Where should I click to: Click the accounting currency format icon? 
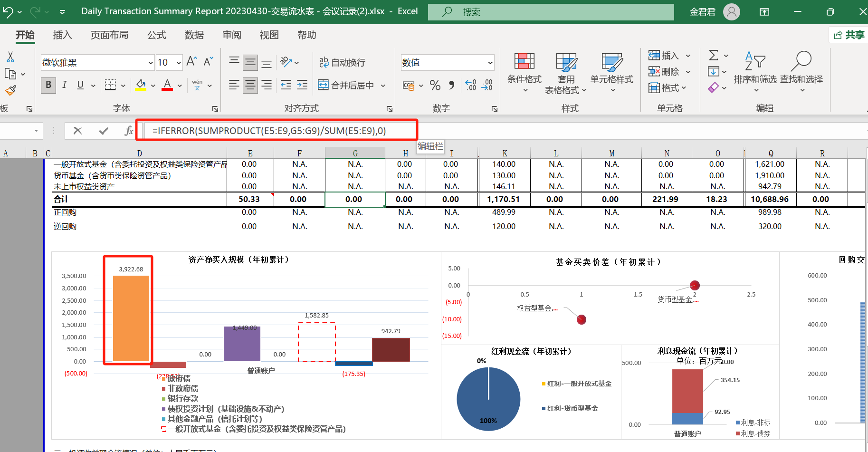click(x=408, y=86)
